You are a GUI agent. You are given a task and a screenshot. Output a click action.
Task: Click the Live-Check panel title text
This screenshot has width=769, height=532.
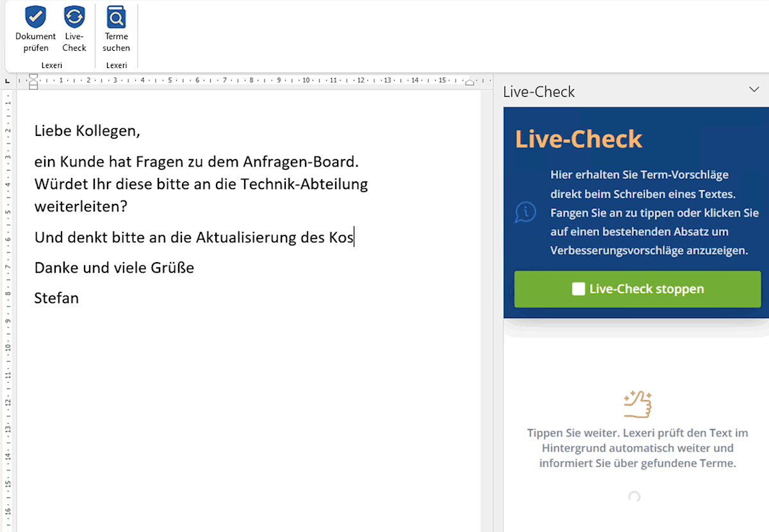point(539,92)
